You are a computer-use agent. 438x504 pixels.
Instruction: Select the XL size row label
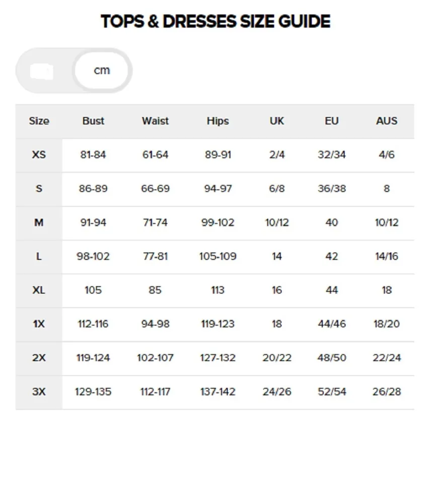[x=39, y=290]
